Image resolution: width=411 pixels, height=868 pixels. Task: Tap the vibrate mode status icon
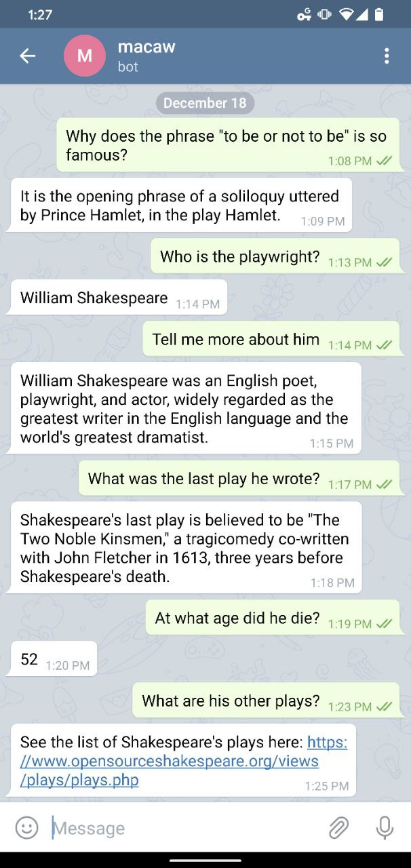coord(324,14)
